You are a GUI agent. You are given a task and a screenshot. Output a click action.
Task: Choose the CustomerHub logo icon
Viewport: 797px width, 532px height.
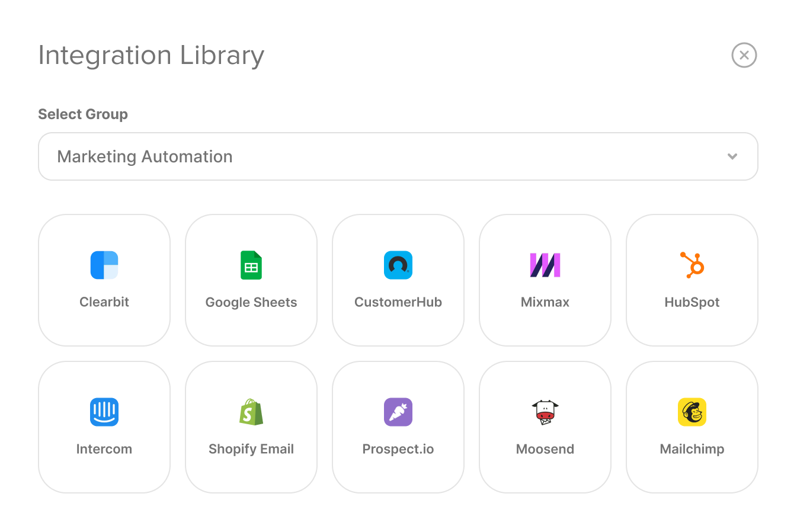tap(398, 265)
